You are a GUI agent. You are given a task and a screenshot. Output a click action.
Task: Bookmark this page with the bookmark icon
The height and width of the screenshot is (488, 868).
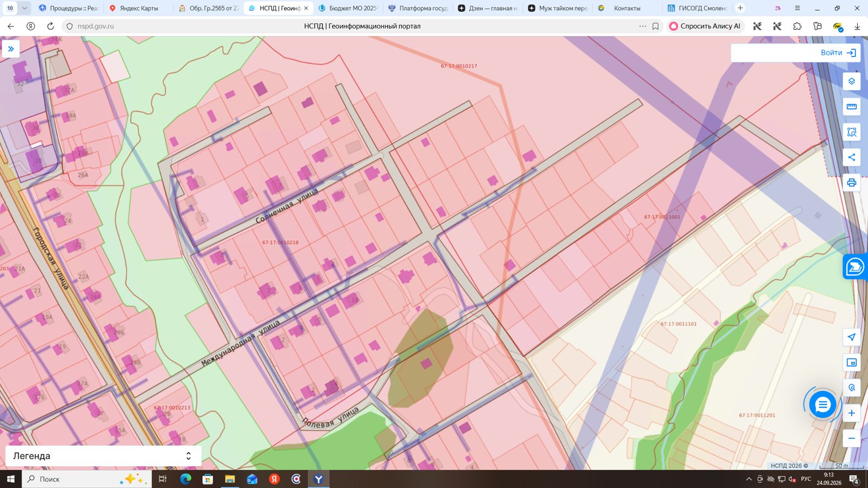(655, 26)
